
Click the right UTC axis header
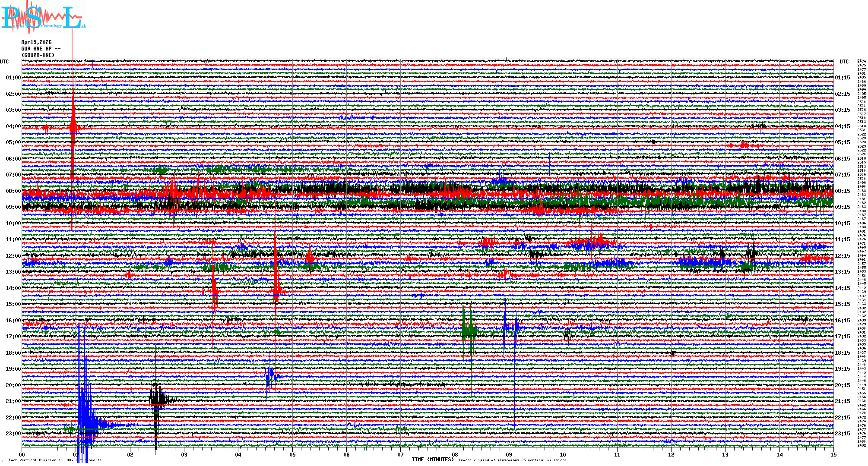(844, 62)
